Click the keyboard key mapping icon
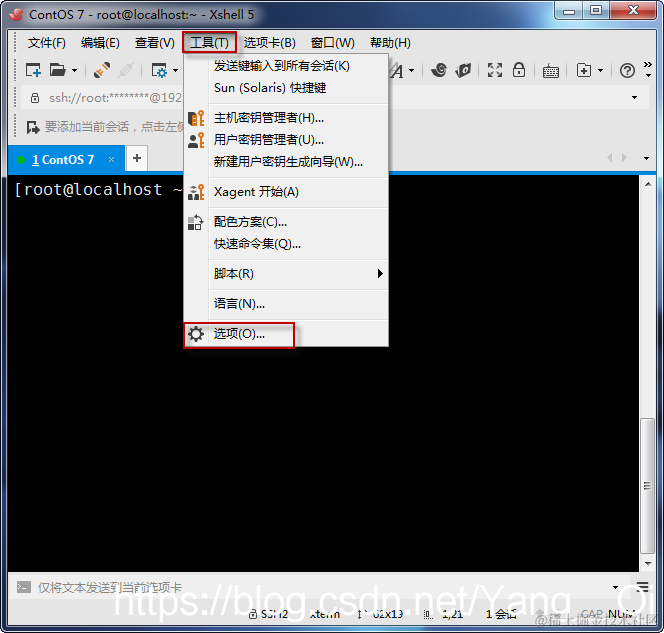Image resolution: width=664 pixels, height=633 pixels. (551, 71)
